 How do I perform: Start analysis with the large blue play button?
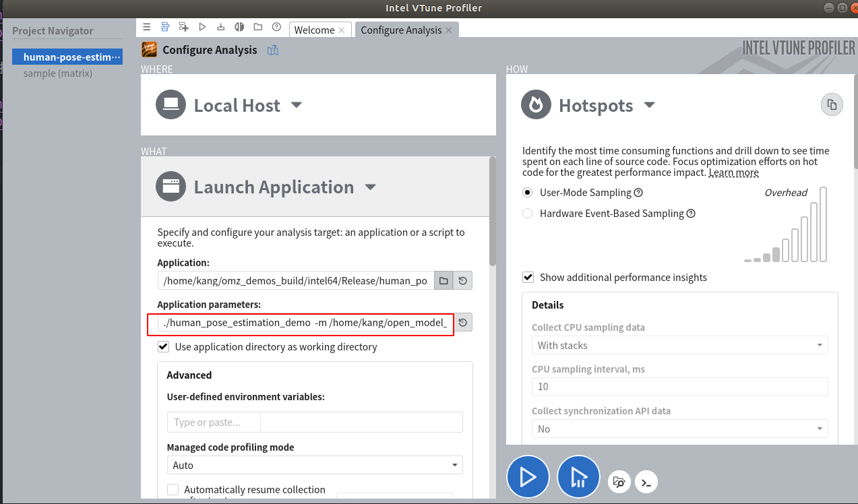[x=528, y=477]
